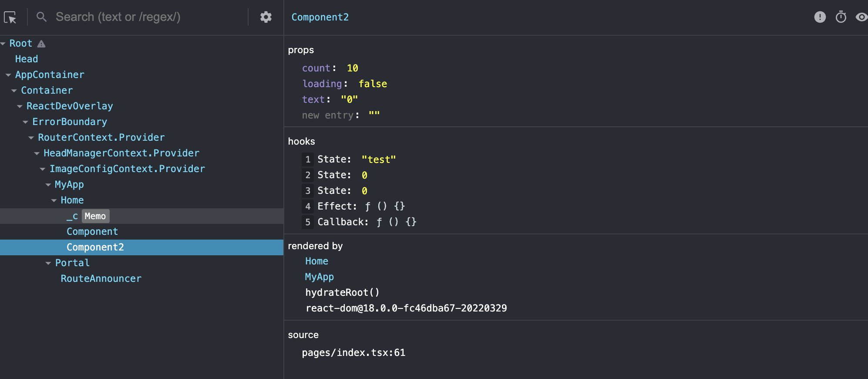The width and height of the screenshot is (868, 379).
Task: Select RouteAnnouncer in the component tree
Action: [x=101, y=278]
